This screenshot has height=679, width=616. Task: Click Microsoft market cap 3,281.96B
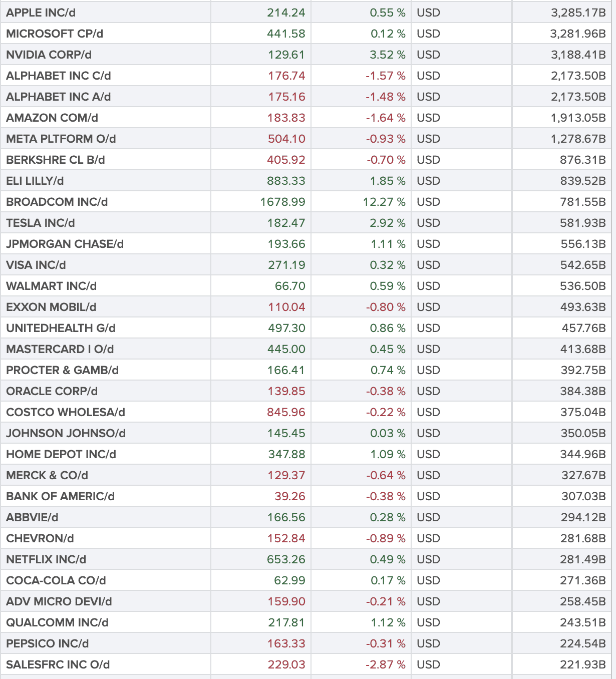tap(578, 34)
